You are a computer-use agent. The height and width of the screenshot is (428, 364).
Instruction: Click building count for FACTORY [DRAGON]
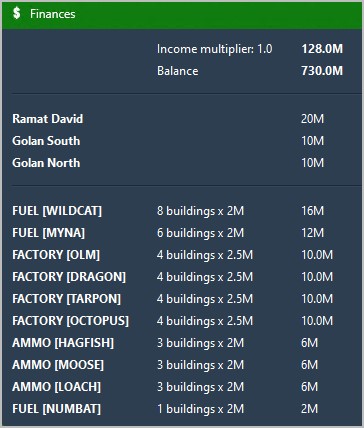[205, 277]
